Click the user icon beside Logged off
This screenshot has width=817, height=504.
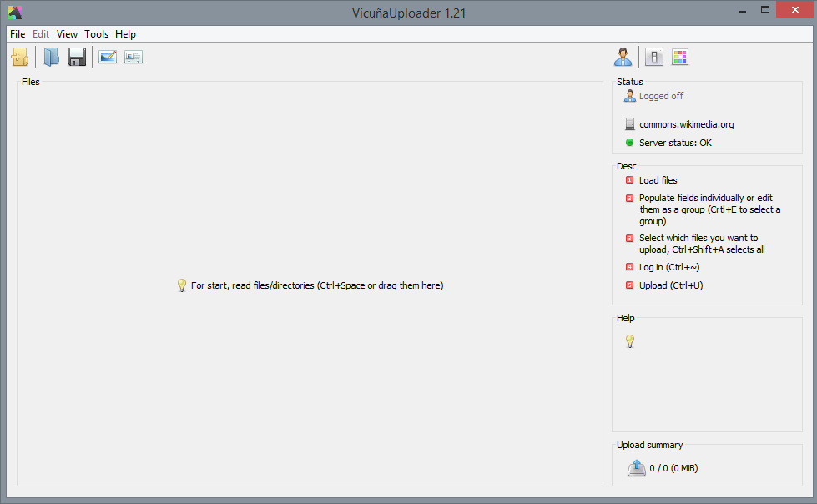pos(630,96)
